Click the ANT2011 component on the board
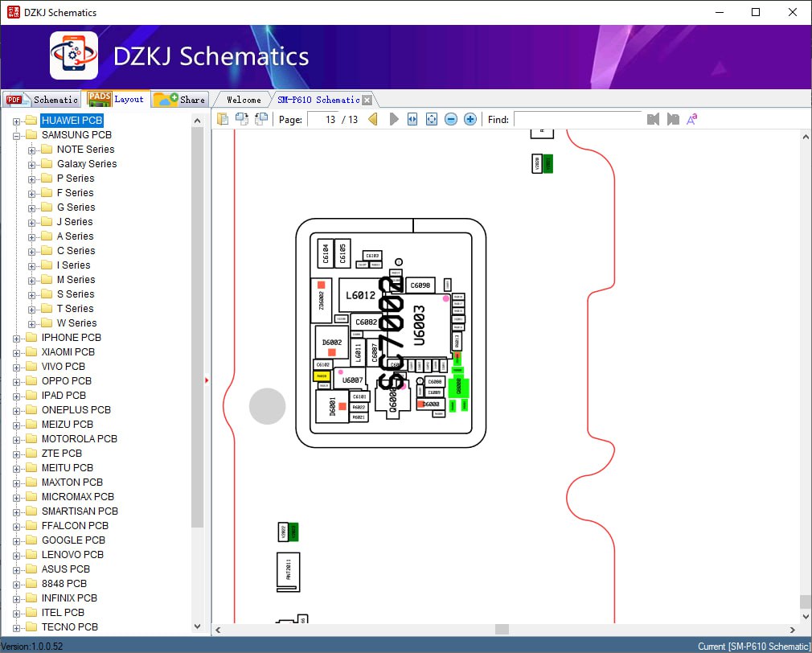The height and width of the screenshot is (653, 812). click(289, 573)
